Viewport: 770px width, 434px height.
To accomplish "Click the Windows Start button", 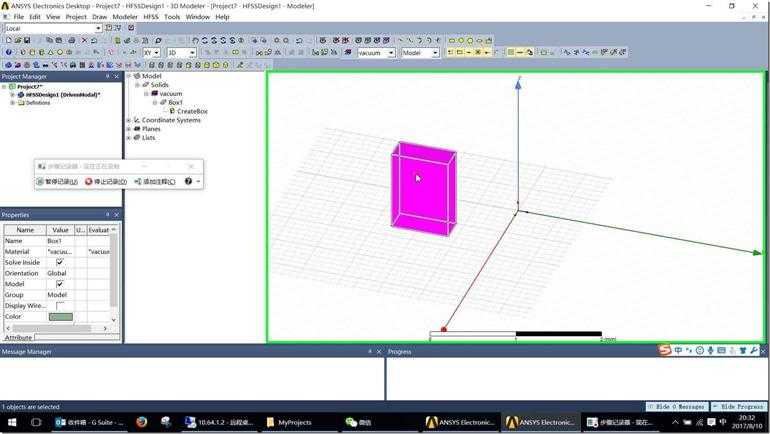I will pos(12,422).
